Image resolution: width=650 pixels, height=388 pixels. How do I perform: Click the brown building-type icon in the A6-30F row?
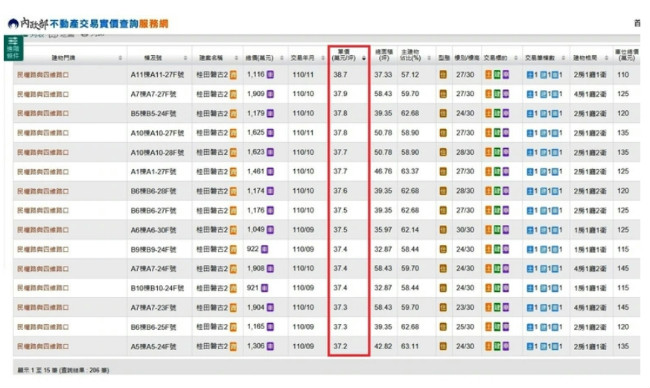pos(443,230)
